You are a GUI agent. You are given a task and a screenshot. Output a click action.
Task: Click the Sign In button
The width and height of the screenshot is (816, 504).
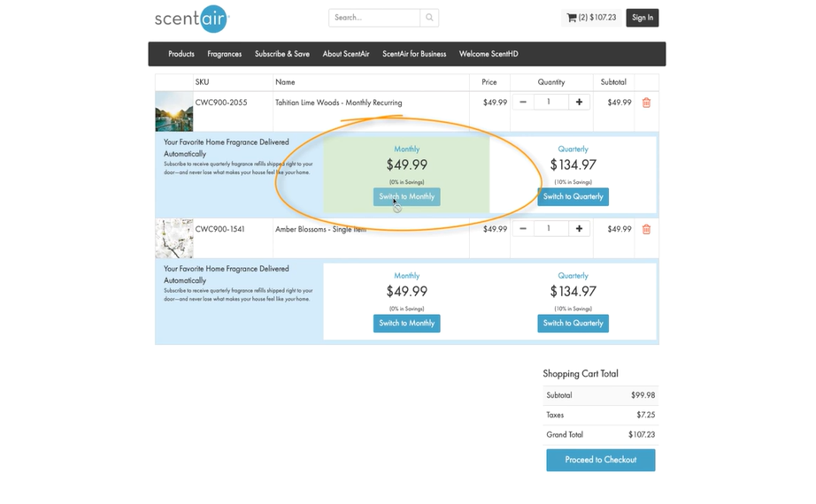(x=643, y=18)
